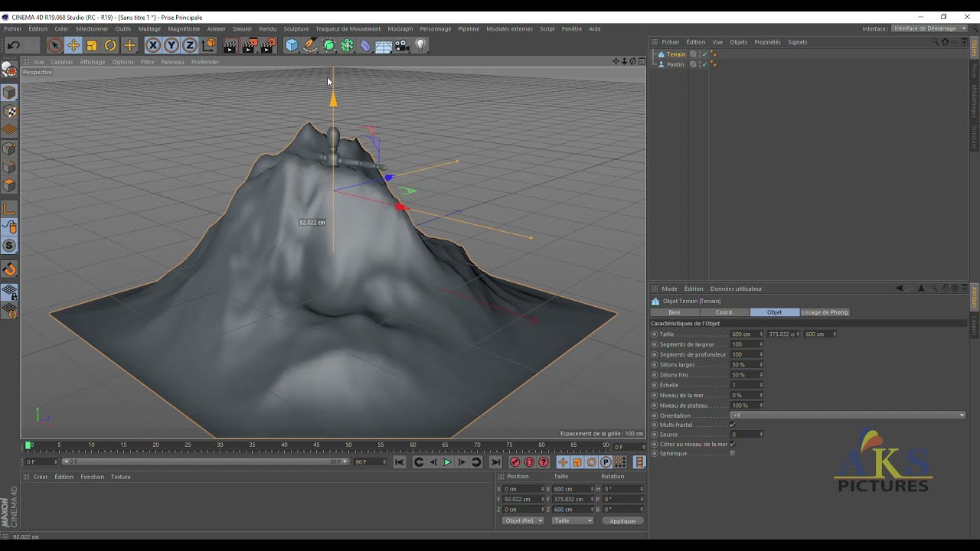
Task: Open the spline Pen tool
Action: pyautogui.click(x=310, y=45)
